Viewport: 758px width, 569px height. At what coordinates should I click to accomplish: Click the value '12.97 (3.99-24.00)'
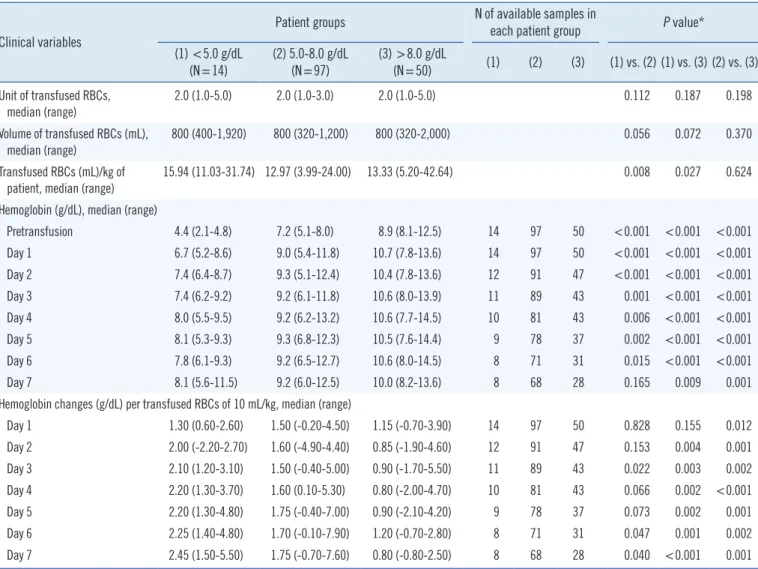(x=307, y=172)
